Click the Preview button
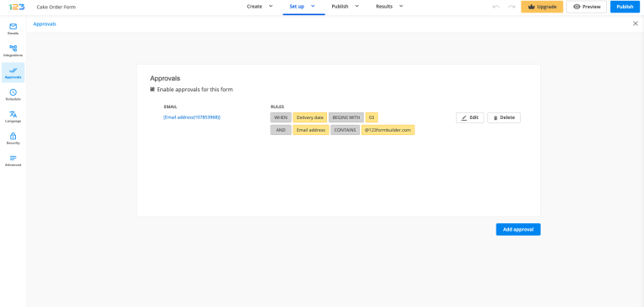Viewport: 644px width, 307px height. click(586, 7)
